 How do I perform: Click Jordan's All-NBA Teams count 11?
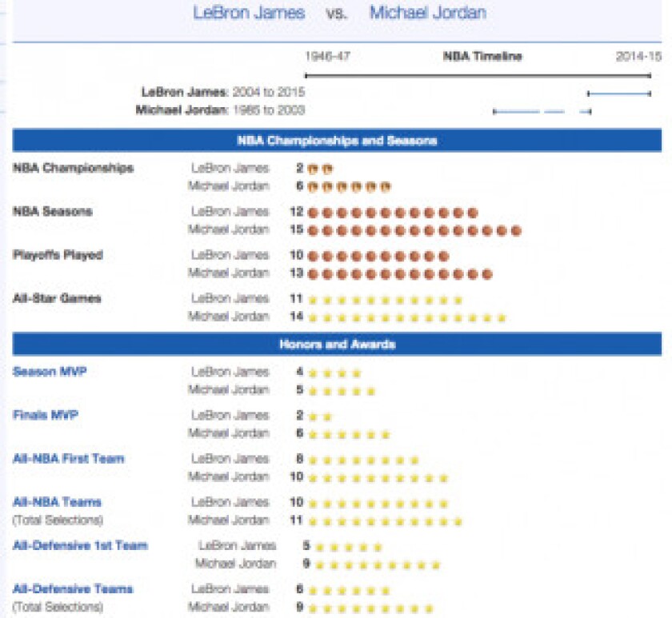pyautogui.click(x=297, y=520)
